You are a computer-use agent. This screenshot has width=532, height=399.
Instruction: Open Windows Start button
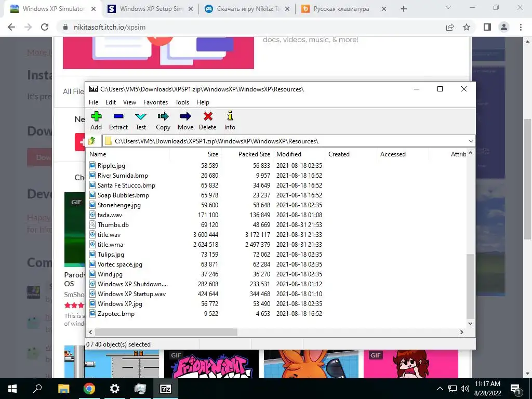12,389
